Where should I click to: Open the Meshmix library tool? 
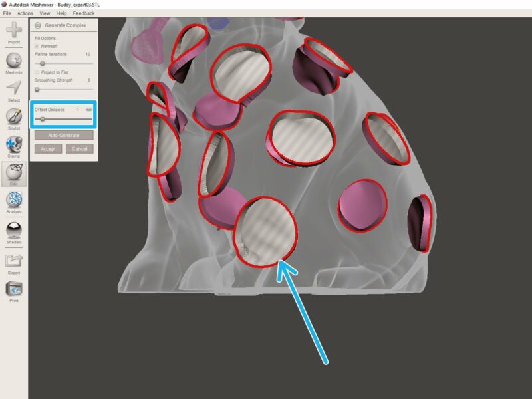coord(14,61)
